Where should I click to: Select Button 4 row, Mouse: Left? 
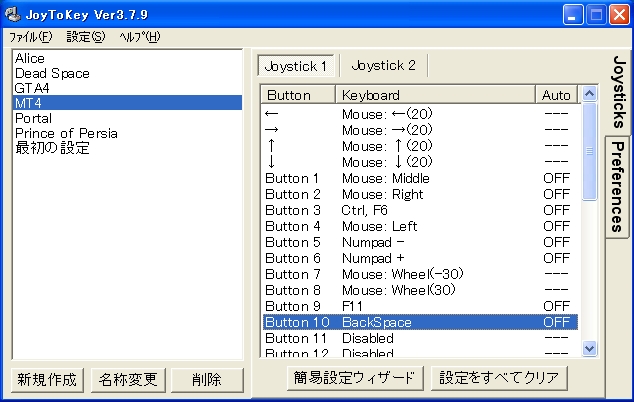420,226
